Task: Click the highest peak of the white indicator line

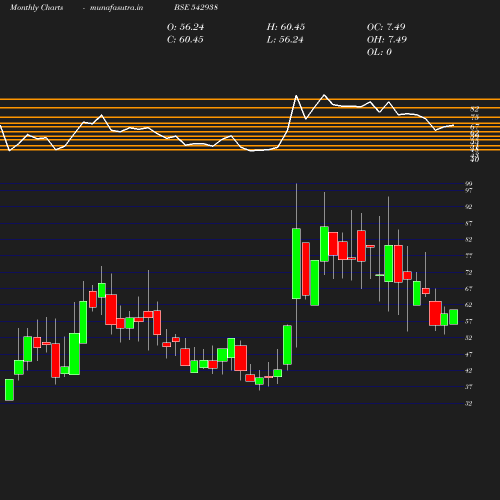Action: point(324,95)
